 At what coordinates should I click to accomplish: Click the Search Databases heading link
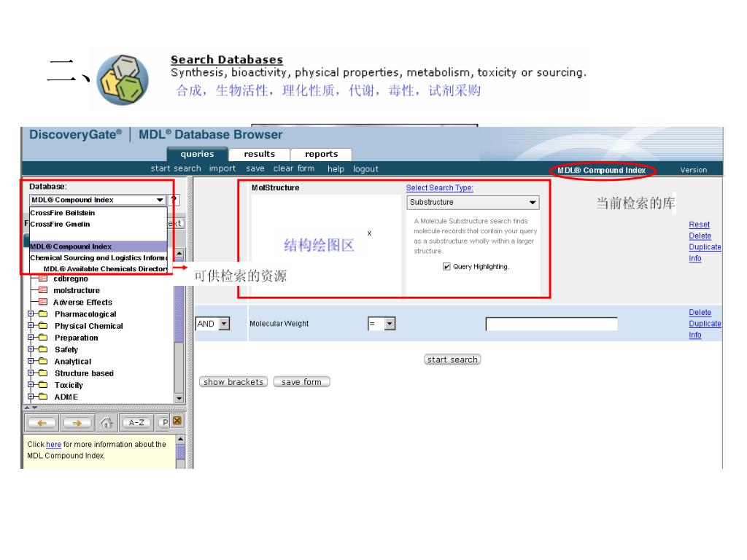pyautogui.click(x=227, y=60)
